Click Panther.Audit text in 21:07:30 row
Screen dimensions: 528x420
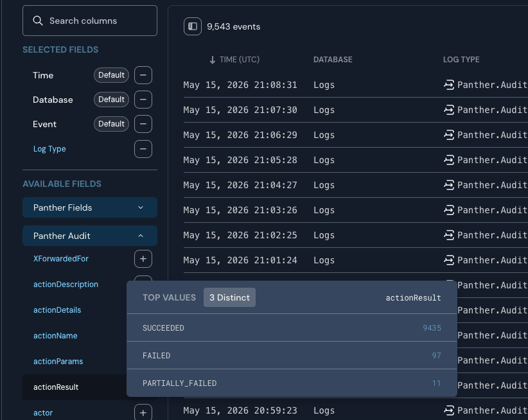point(492,110)
